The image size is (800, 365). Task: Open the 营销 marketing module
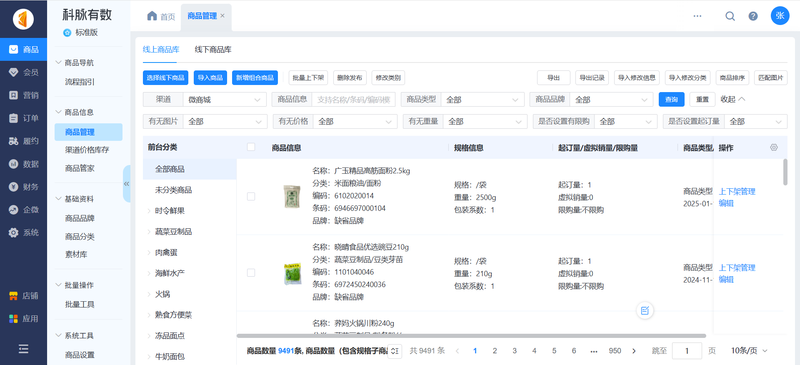23,95
